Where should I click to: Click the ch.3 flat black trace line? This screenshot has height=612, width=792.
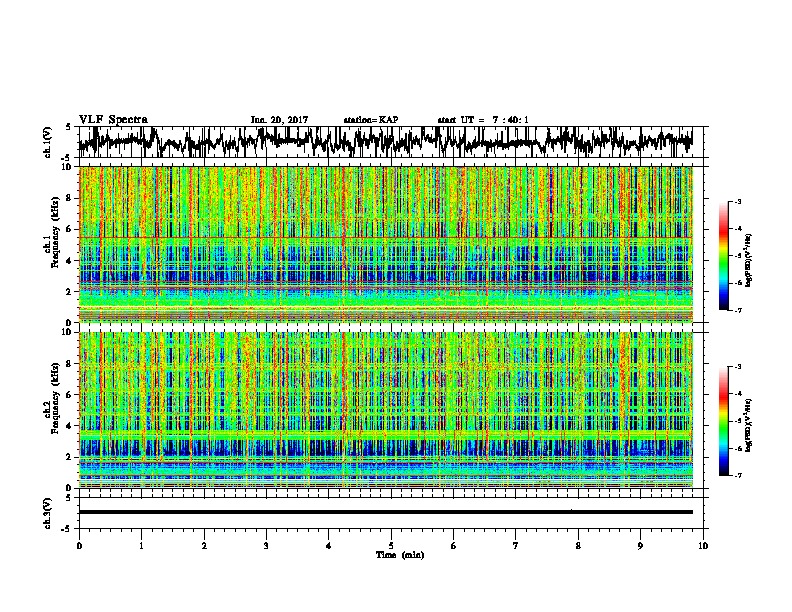pos(385,512)
